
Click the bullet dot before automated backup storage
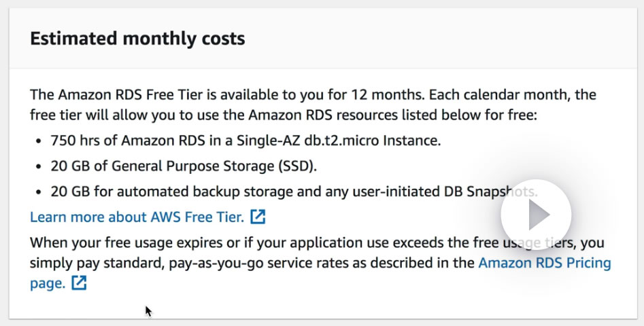tap(37, 192)
